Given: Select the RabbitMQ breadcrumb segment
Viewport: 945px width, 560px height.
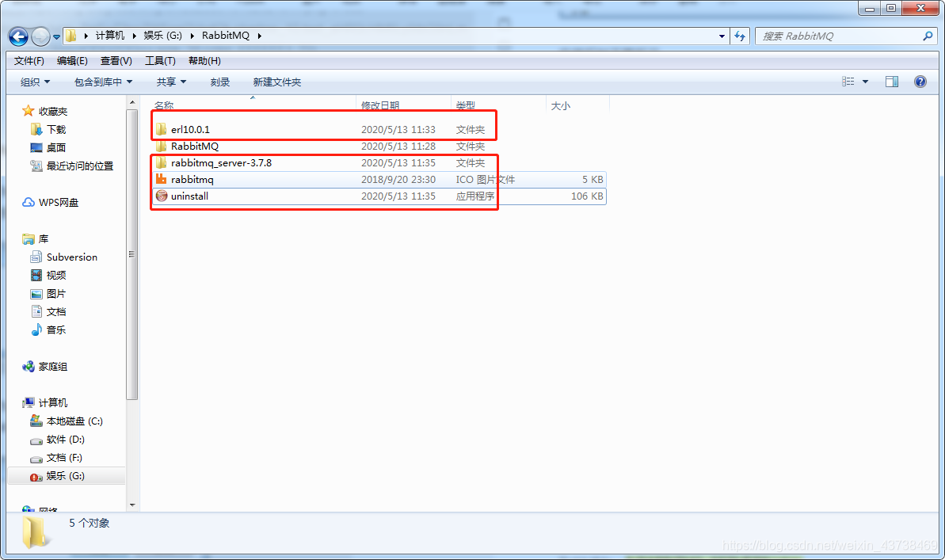Looking at the screenshot, I should (x=226, y=36).
